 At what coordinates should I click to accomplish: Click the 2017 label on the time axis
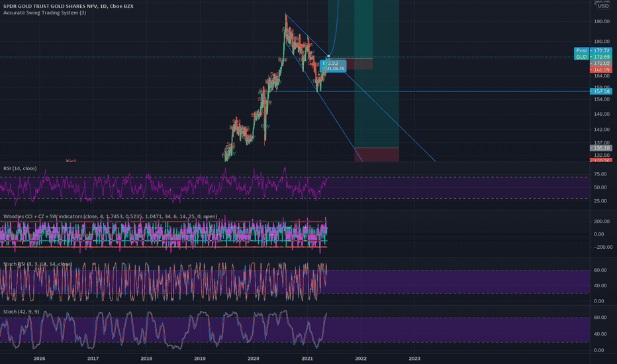click(93, 359)
